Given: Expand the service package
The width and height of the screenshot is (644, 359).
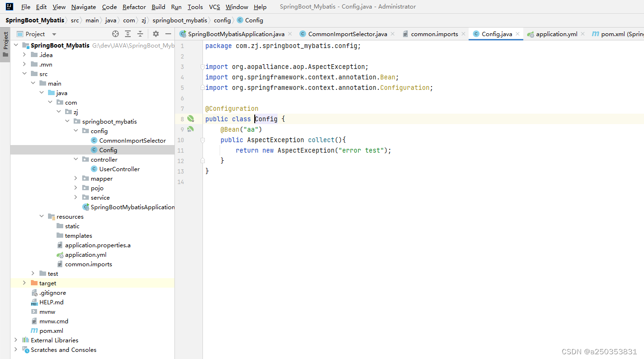Looking at the screenshot, I should 76,197.
